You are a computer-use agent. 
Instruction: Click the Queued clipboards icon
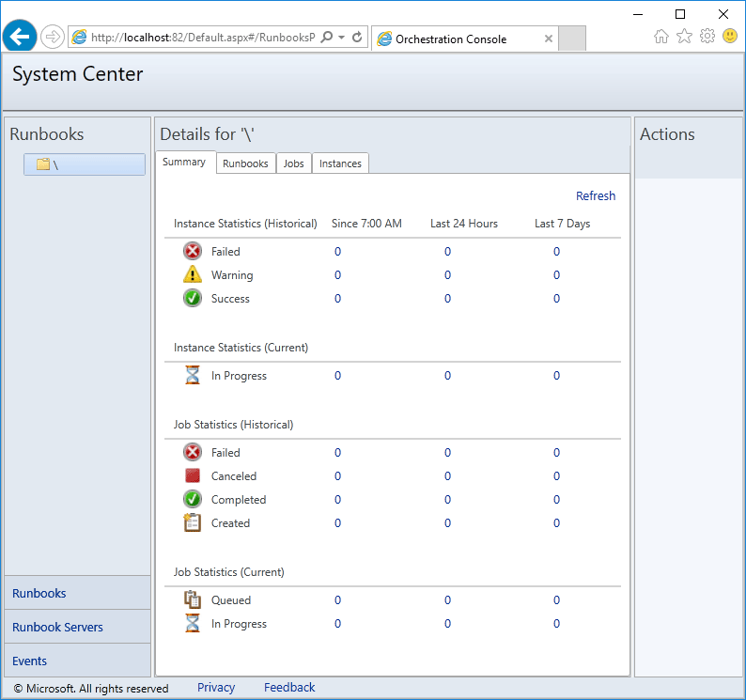[193, 599]
